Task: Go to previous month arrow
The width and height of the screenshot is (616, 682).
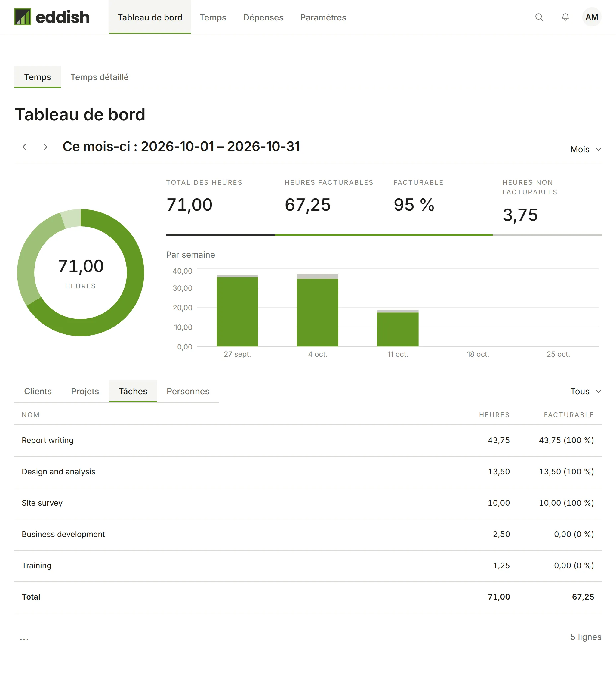Action: coord(24,147)
